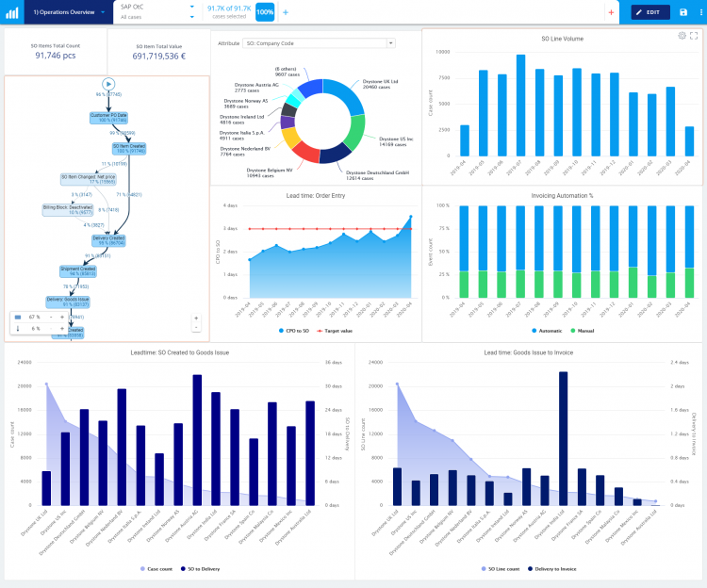Click the bar-chart logo icon at top left

[x=11, y=12]
